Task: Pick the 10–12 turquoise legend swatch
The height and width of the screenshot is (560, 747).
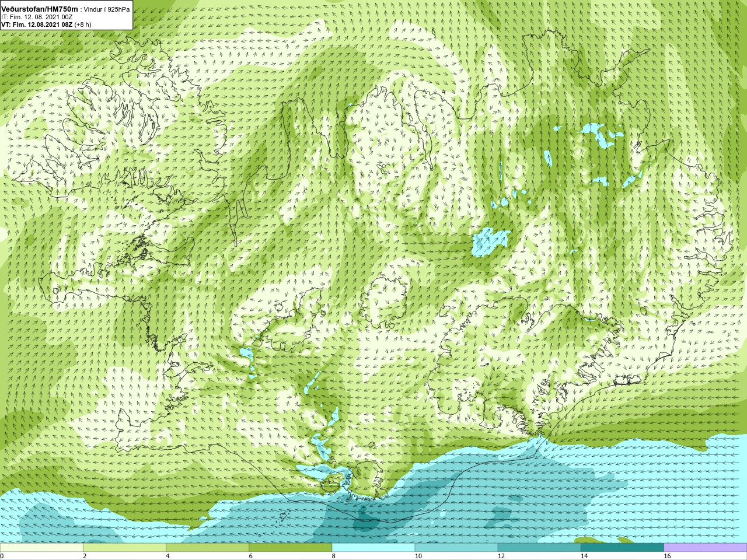Action: coord(456,547)
